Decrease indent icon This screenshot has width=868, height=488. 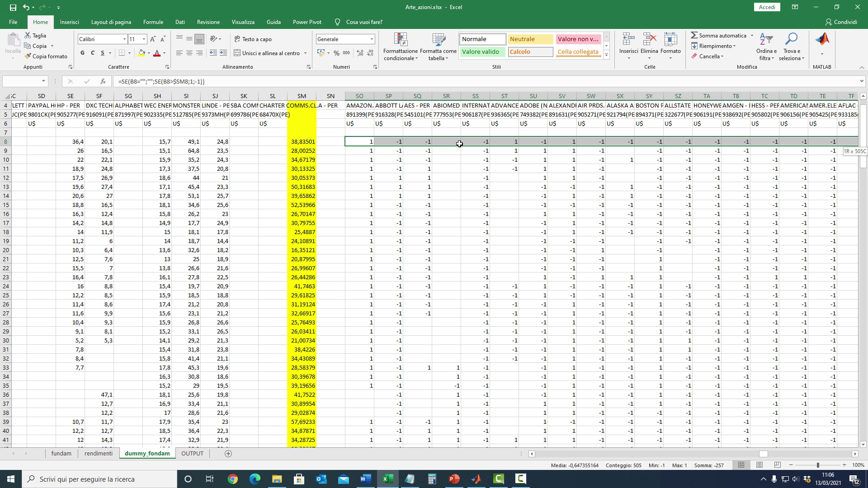coord(213,53)
